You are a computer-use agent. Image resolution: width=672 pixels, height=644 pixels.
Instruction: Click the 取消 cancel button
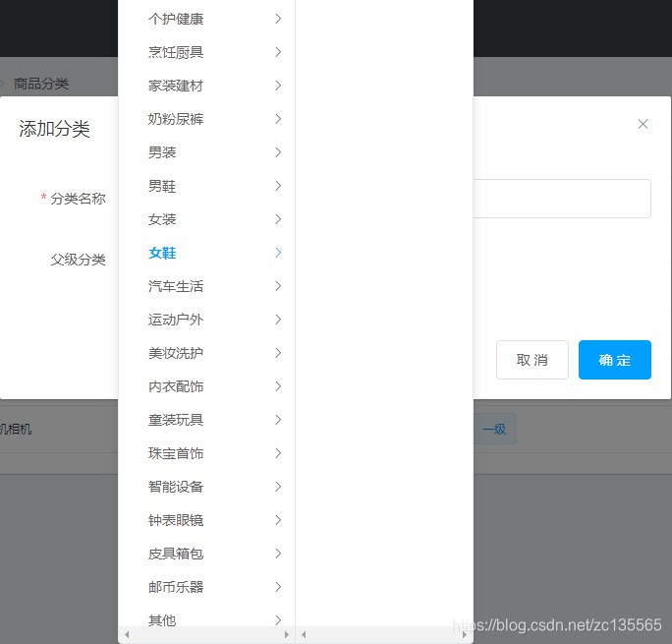[532, 360]
